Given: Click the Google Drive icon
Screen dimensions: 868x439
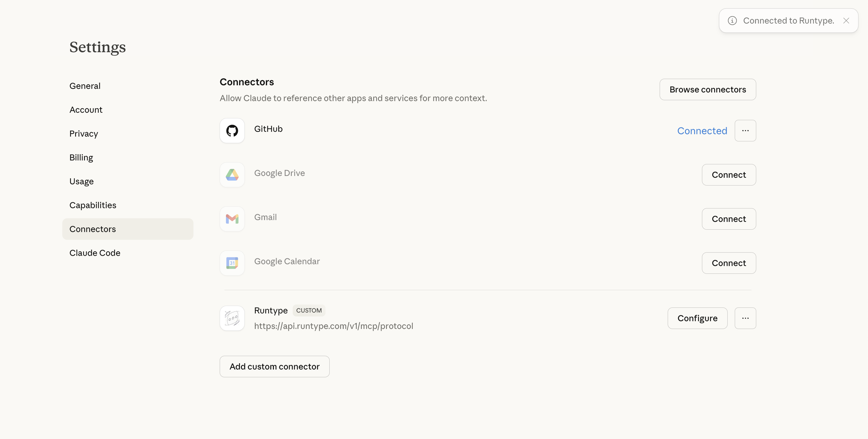Looking at the screenshot, I should (232, 175).
